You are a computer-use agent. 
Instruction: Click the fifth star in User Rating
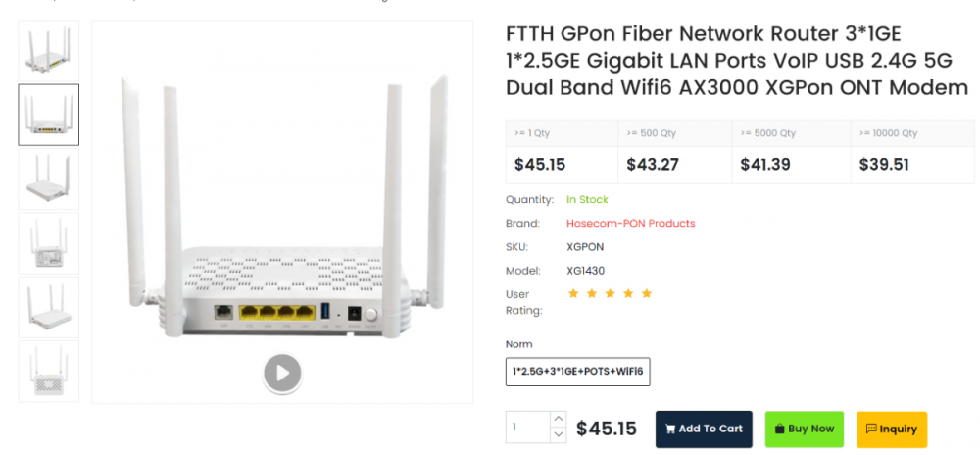click(647, 293)
